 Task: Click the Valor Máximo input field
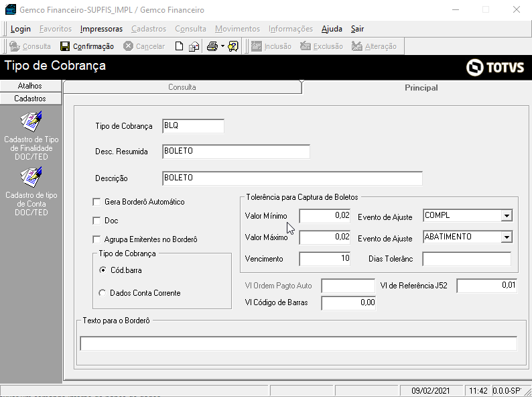pyautogui.click(x=325, y=237)
